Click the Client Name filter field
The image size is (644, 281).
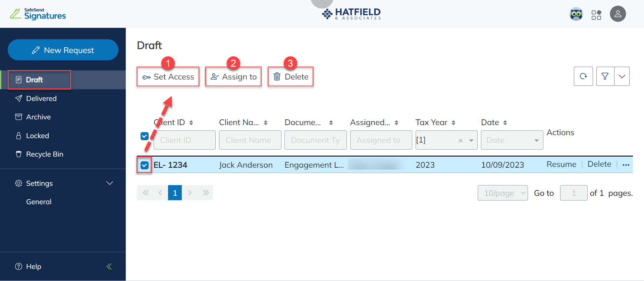click(250, 140)
